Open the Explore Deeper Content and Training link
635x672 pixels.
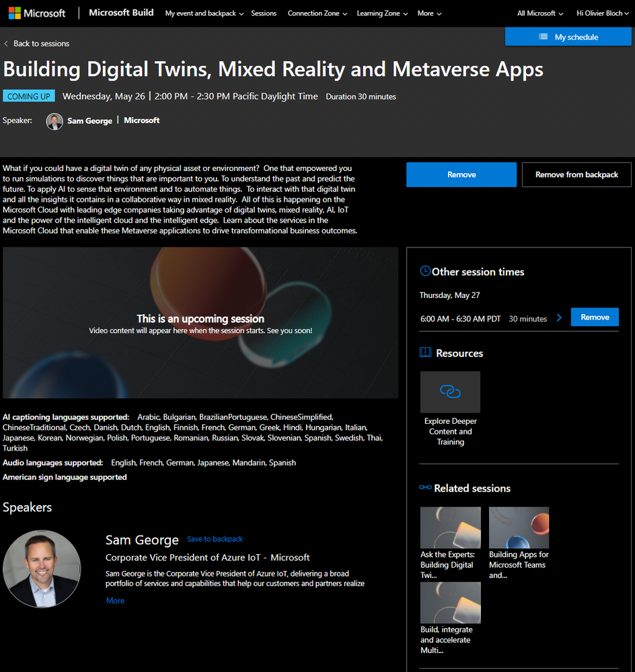click(x=450, y=431)
